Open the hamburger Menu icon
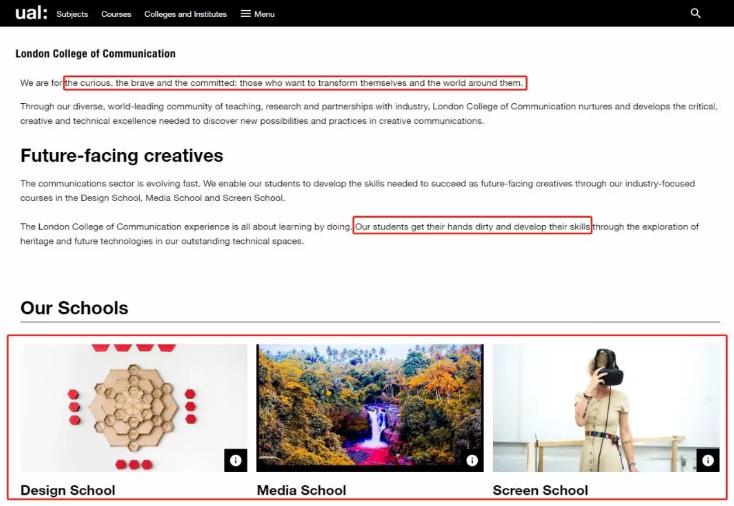Screen dimensions: 734x506 click(x=246, y=14)
